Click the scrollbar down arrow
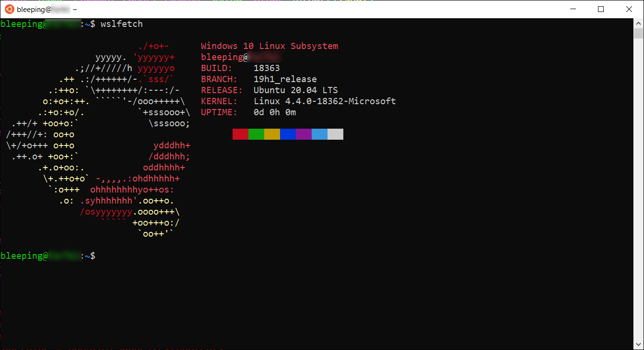Screen dimensions: 644x350 coord(638,345)
